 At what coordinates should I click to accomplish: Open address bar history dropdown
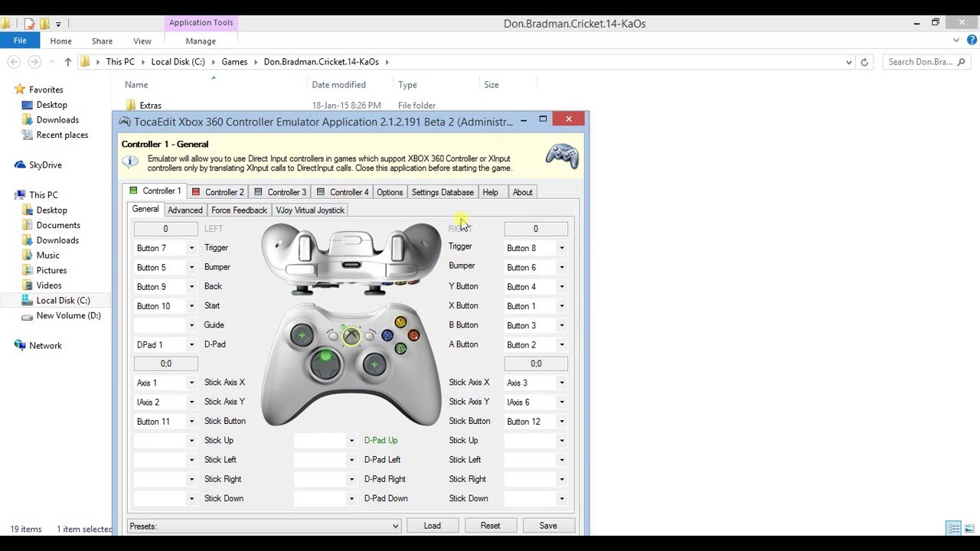click(x=848, y=62)
